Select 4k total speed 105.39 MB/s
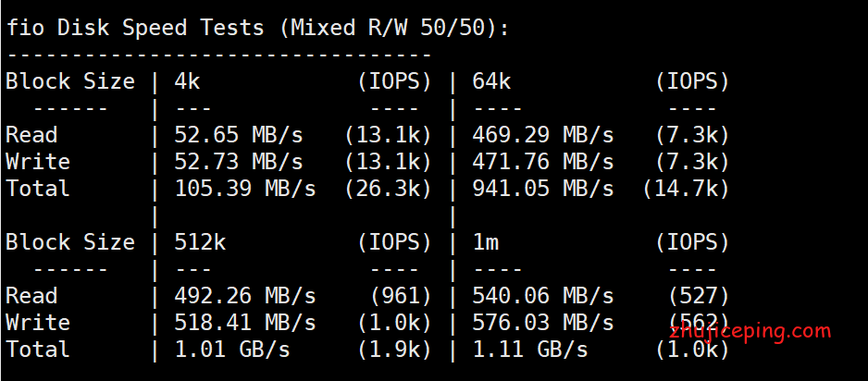This screenshot has width=868, height=381. [x=245, y=190]
